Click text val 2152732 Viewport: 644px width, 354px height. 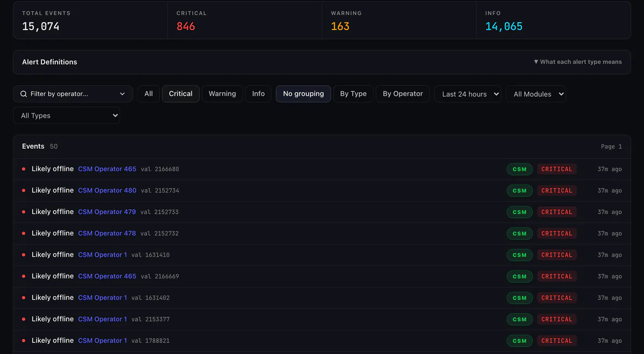click(159, 233)
